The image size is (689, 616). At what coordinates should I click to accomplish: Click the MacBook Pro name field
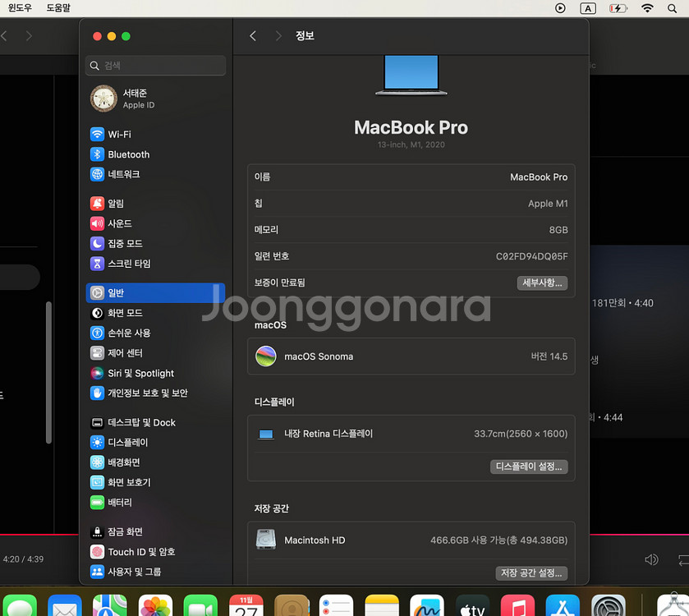point(539,177)
